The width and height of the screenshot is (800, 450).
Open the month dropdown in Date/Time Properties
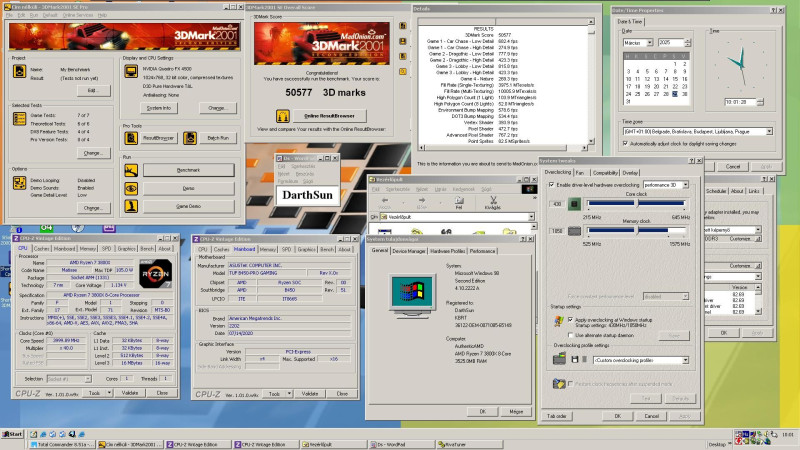(x=649, y=43)
